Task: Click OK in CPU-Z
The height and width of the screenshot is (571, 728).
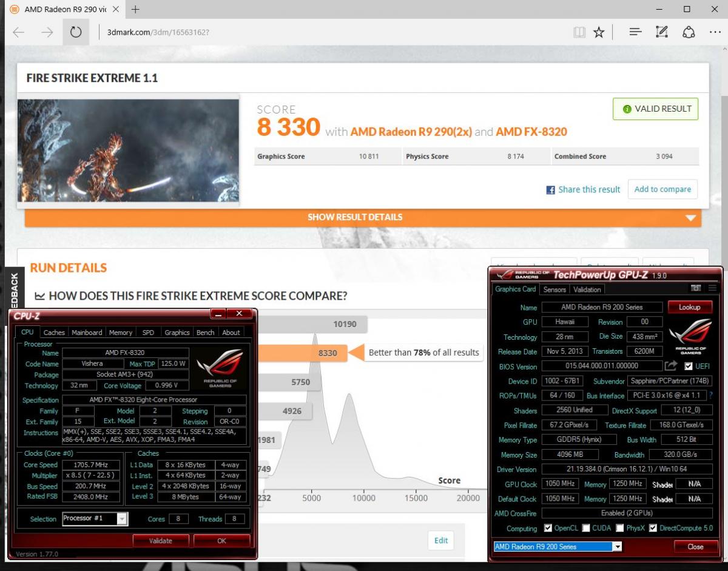Action: [221, 541]
